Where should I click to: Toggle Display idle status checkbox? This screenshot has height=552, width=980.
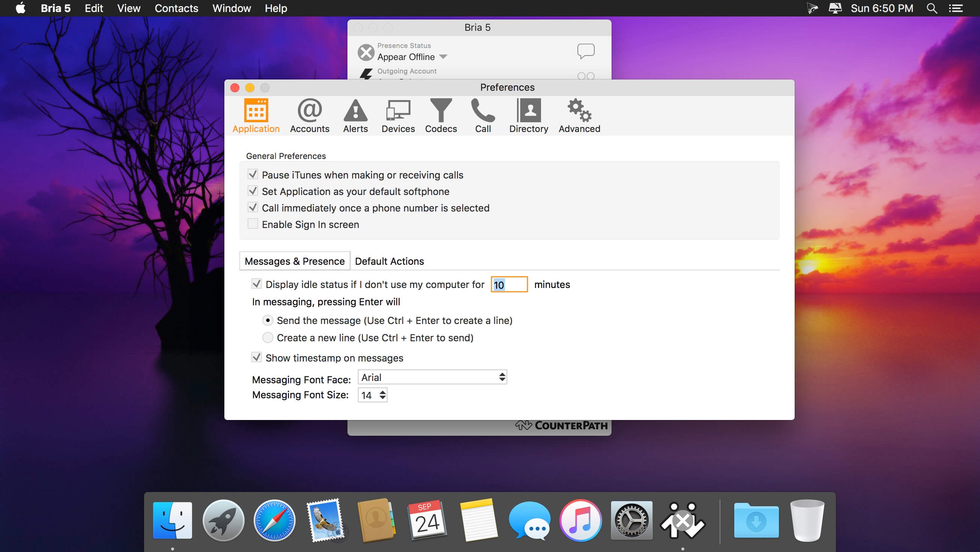click(256, 284)
